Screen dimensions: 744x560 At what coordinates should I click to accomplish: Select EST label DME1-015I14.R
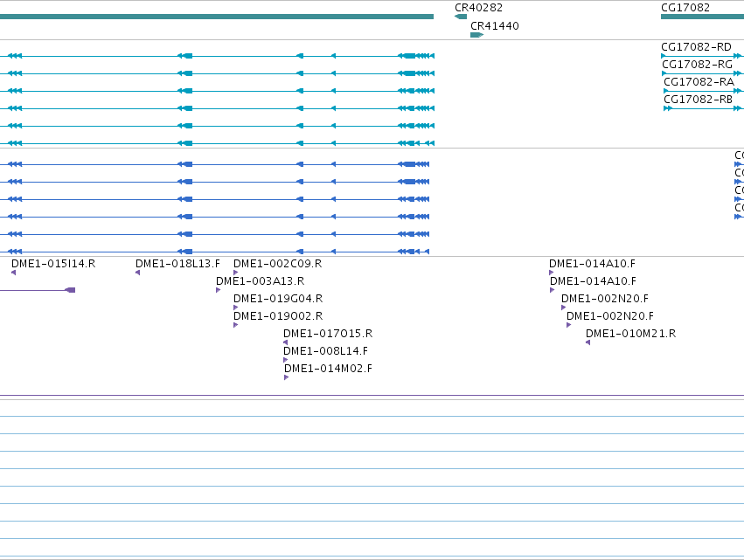[53, 264]
